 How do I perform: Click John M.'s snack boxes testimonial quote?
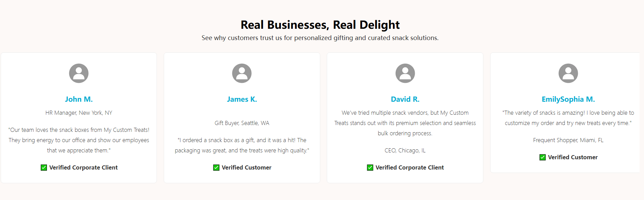click(79, 140)
